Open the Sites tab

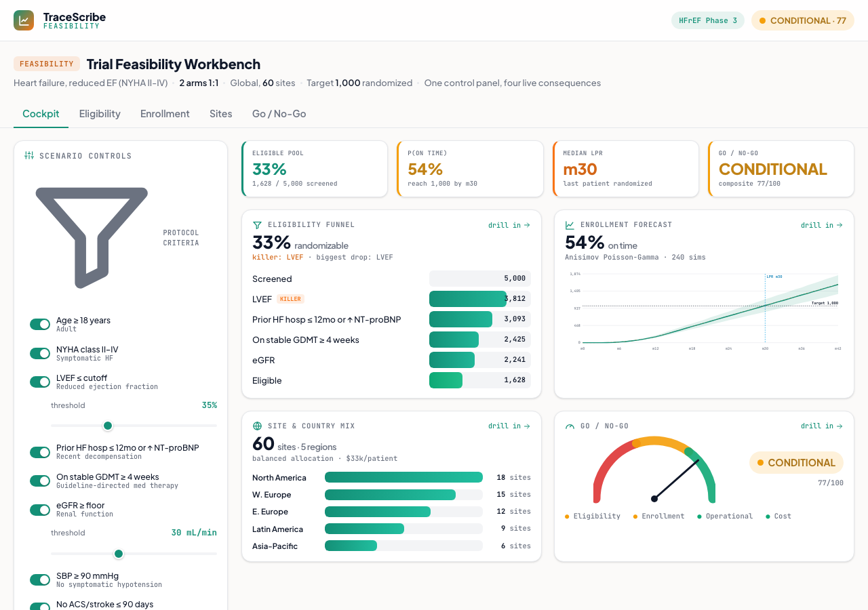[x=221, y=114]
